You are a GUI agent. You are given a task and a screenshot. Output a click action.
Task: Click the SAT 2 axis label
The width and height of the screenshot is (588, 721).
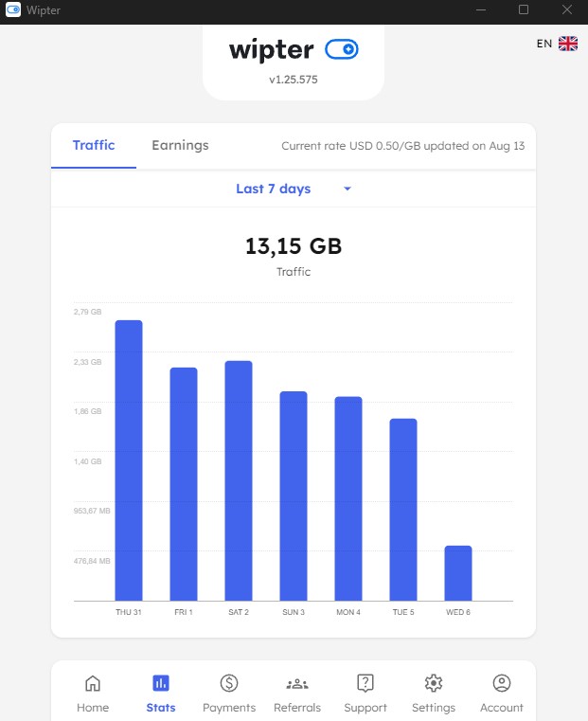(x=239, y=612)
